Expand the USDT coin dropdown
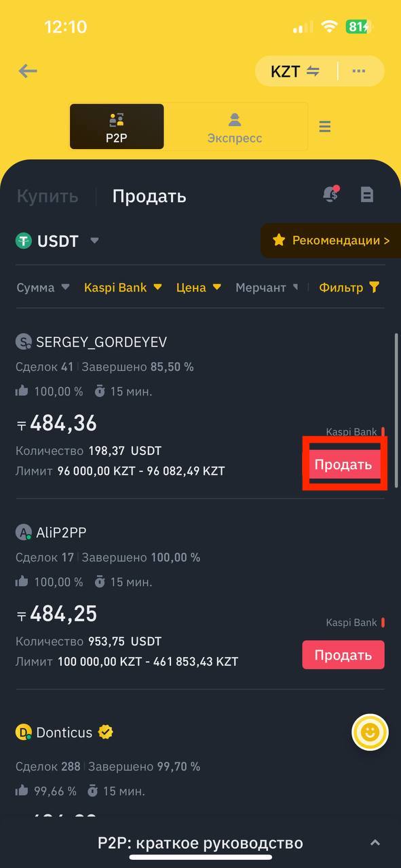The image size is (401, 868). click(58, 241)
